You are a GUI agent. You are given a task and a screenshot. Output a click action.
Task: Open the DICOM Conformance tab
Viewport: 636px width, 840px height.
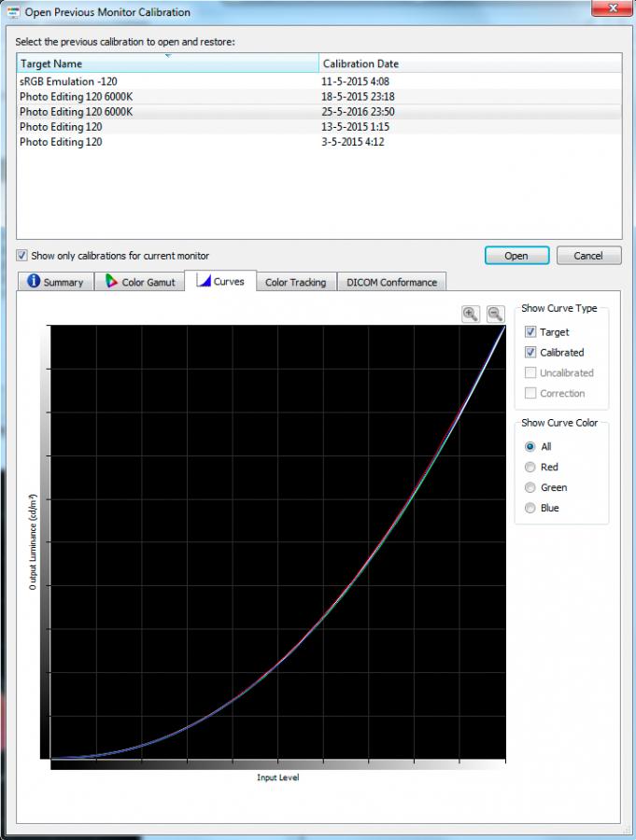coord(391,282)
